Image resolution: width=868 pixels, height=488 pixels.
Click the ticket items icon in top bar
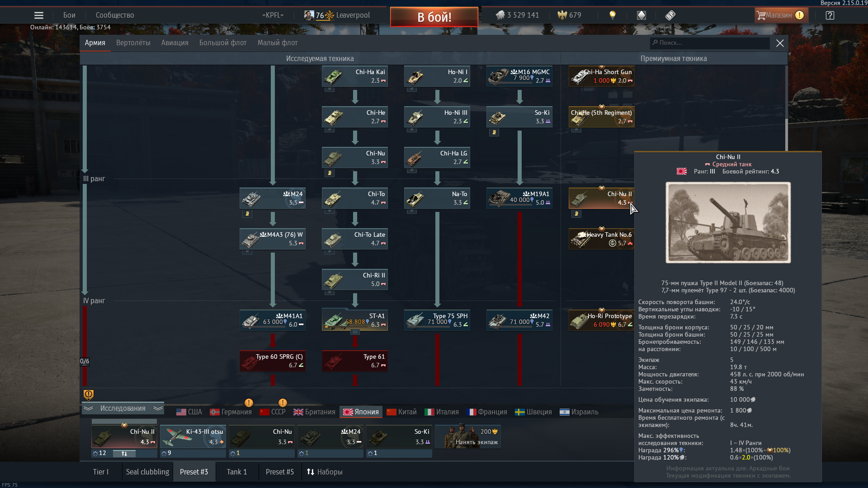(670, 15)
